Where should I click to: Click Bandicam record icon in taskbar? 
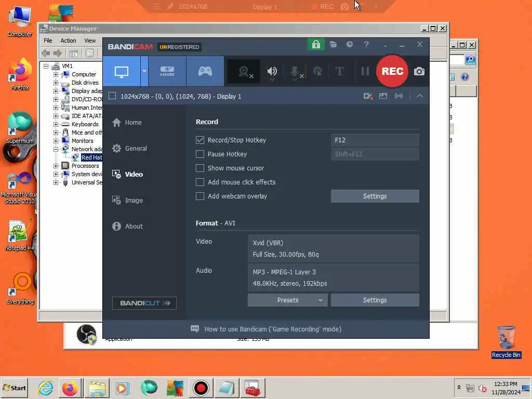coord(201,388)
